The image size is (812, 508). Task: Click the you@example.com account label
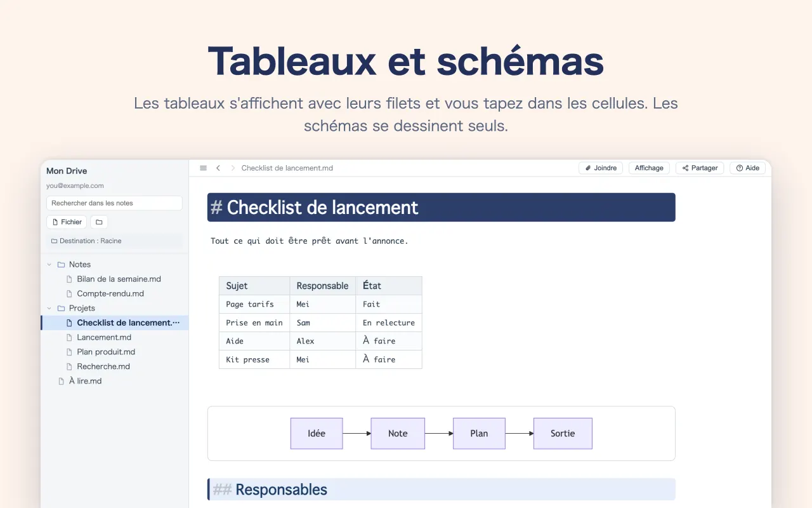coord(75,186)
